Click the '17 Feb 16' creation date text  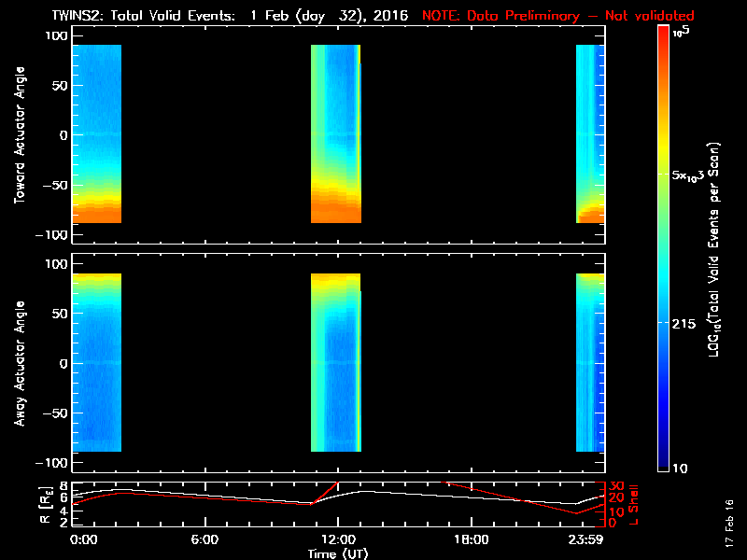pyautogui.click(x=730, y=523)
